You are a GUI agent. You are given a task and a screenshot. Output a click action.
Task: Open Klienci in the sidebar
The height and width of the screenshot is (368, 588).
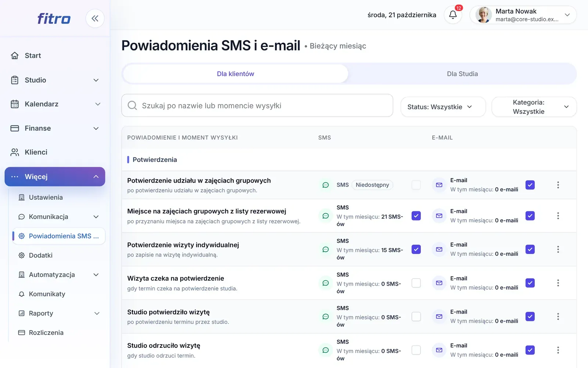coord(55,152)
